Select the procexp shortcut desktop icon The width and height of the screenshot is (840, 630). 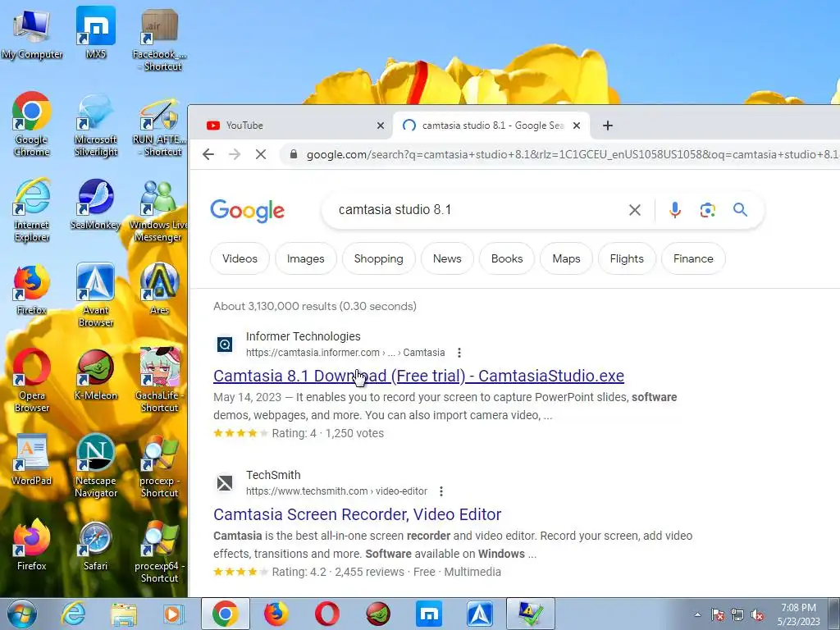159,467
